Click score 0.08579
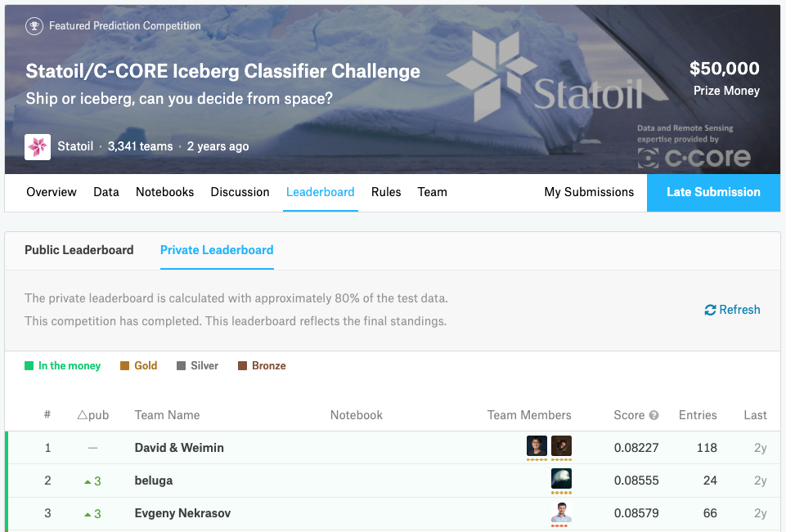This screenshot has height=532, width=786. point(636,513)
